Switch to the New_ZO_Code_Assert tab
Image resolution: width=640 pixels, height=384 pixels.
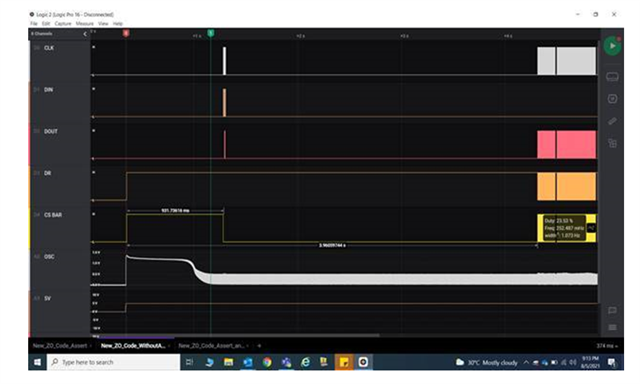click(60, 346)
